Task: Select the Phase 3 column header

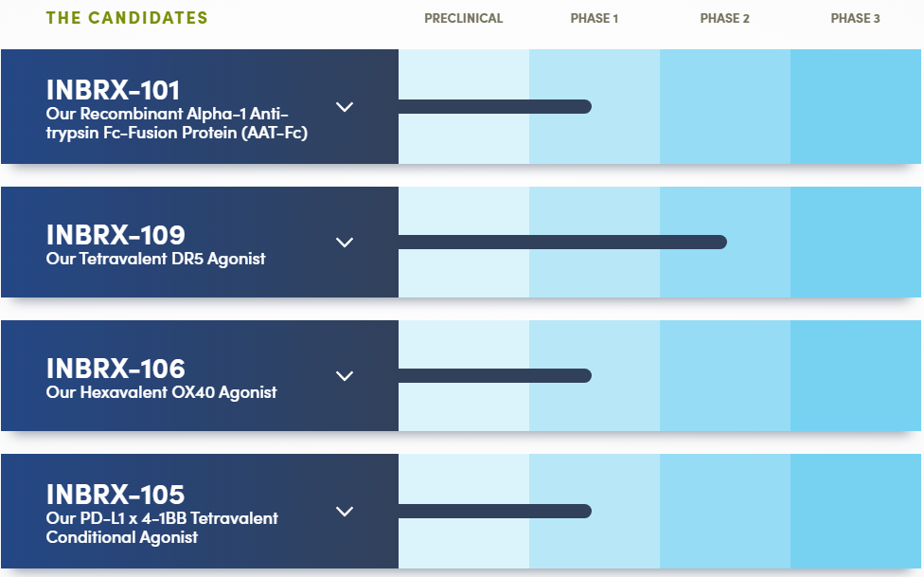Action: tap(855, 18)
